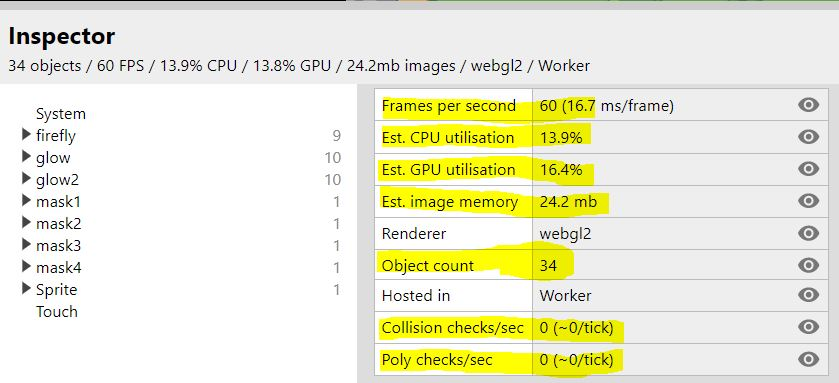
Task: Expand the glow2 object tree
Action: pyautogui.click(x=26, y=179)
